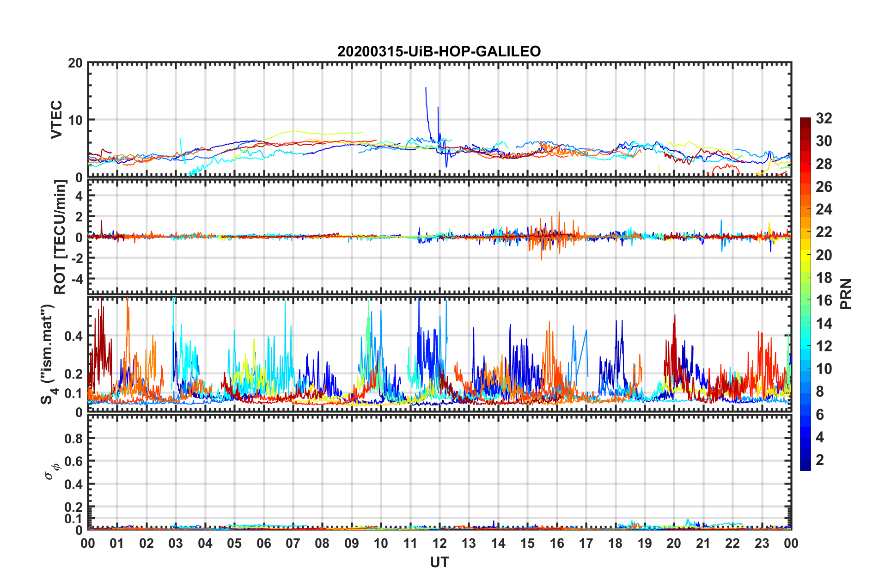
Task: Click PRN colorbar tick label 8
Action: coord(820,392)
